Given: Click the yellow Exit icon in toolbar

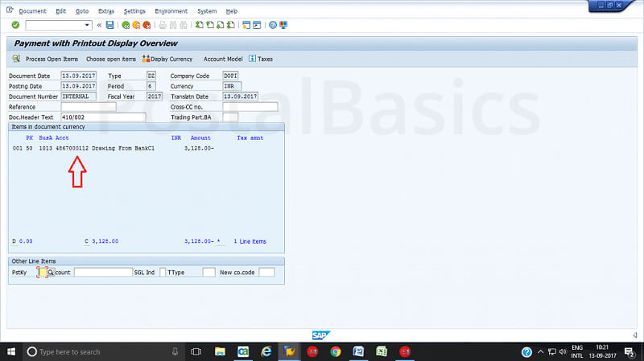Looking at the screenshot, I should click(x=136, y=25).
